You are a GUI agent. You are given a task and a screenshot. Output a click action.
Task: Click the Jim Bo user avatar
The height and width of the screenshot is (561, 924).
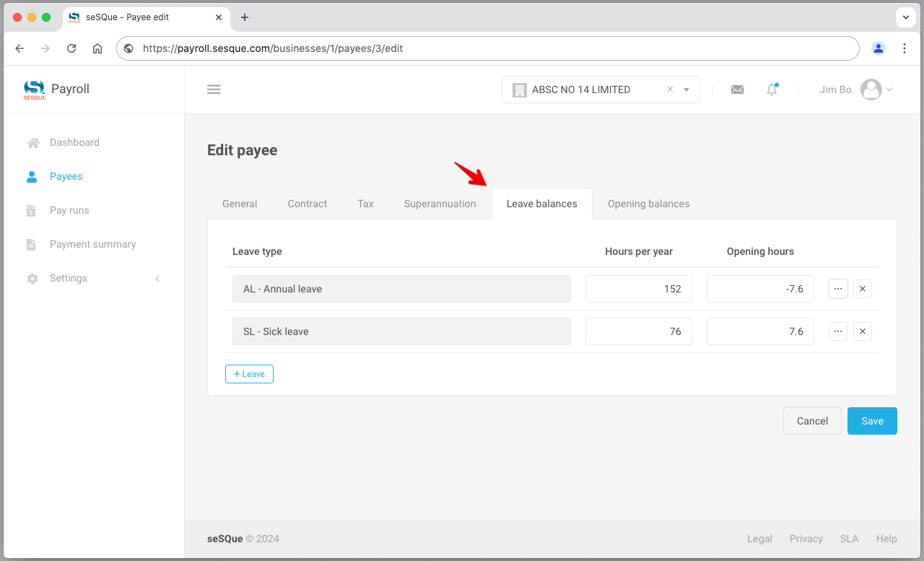(871, 90)
